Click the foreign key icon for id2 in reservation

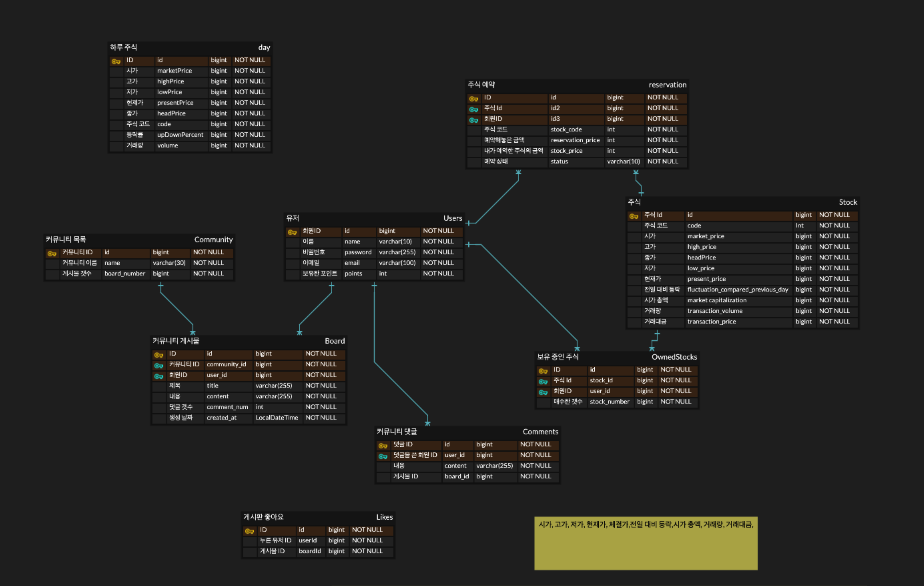473,109
